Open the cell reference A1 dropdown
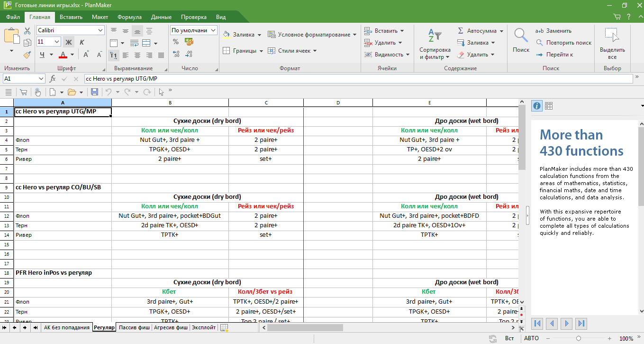The image size is (644, 344). point(41,79)
